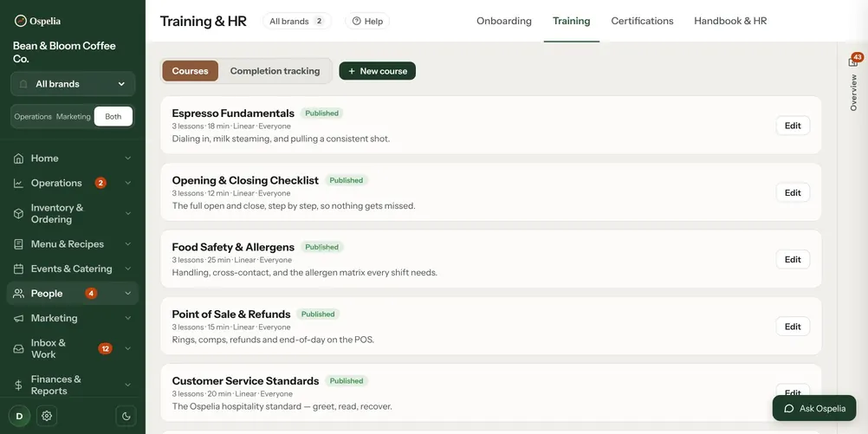The width and height of the screenshot is (868, 434).
Task: Expand the Inventory & Ordering chevron
Action: pos(128,214)
